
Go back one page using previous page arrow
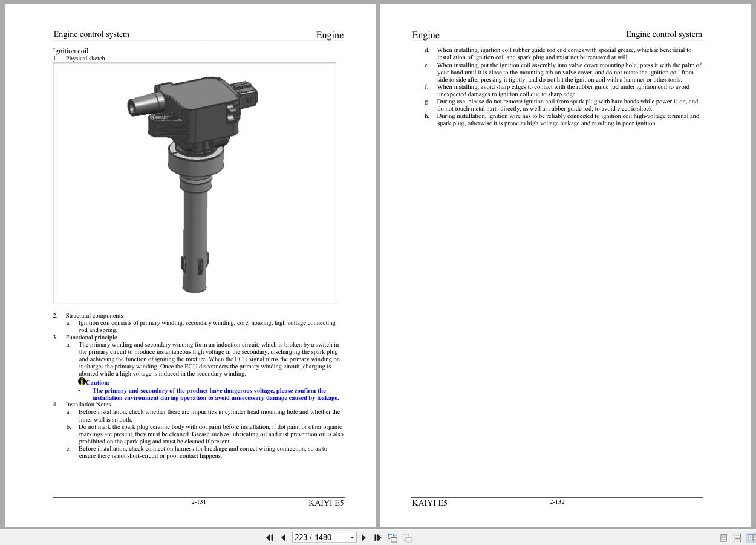tap(284, 537)
